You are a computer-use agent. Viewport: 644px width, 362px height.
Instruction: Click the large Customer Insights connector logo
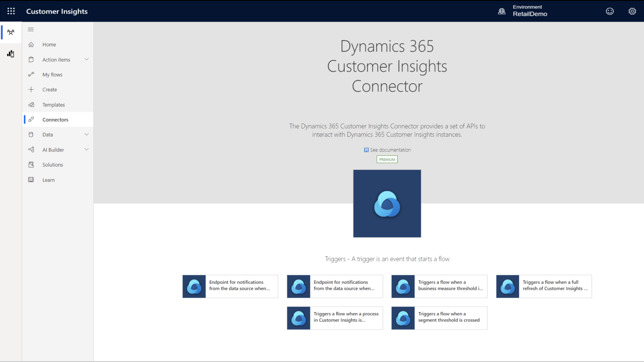[387, 204]
